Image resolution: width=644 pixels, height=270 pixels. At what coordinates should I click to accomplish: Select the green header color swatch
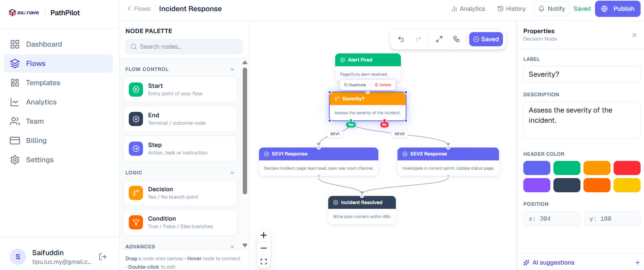coord(567,168)
